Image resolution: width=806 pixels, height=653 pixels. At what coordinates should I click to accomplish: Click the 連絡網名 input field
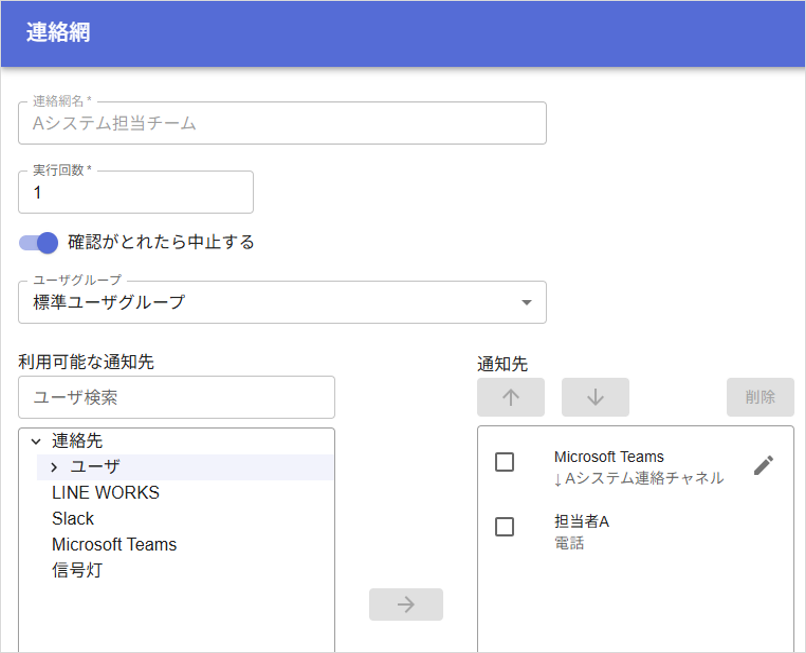(282, 123)
